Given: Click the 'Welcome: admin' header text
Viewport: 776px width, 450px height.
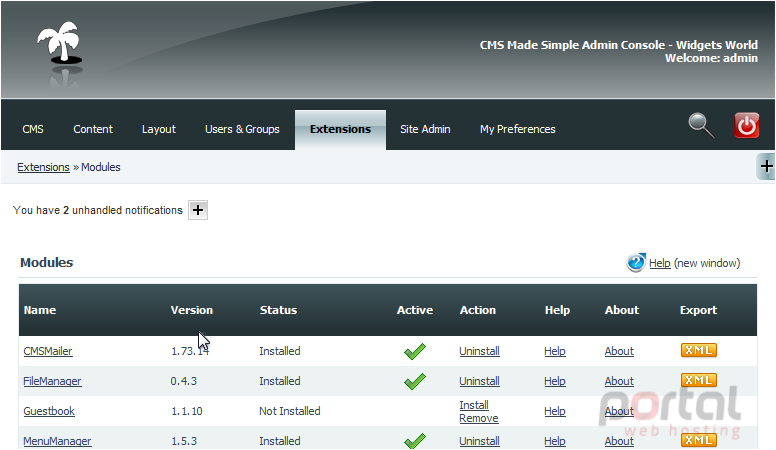Looking at the screenshot, I should coord(711,58).
